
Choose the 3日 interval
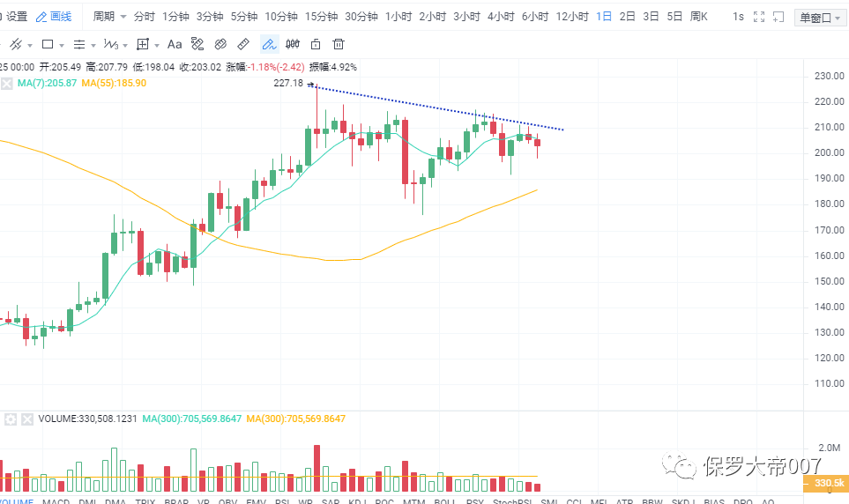pos(651,17)
